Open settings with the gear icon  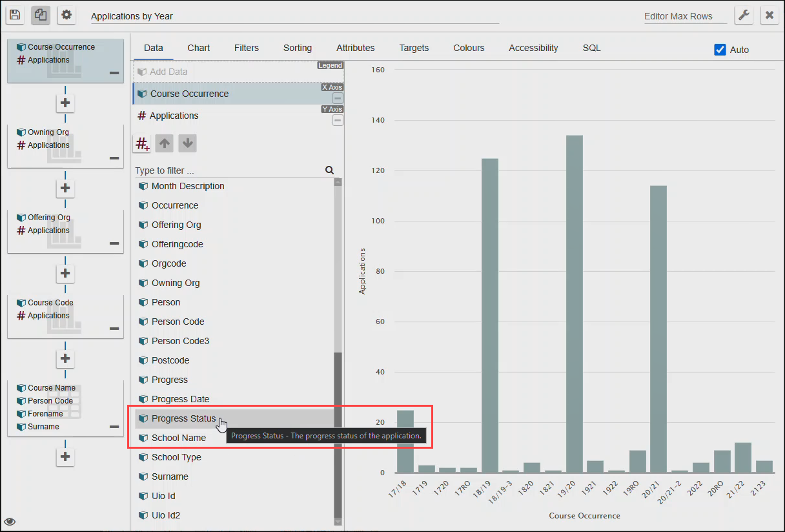click(66, 15)
